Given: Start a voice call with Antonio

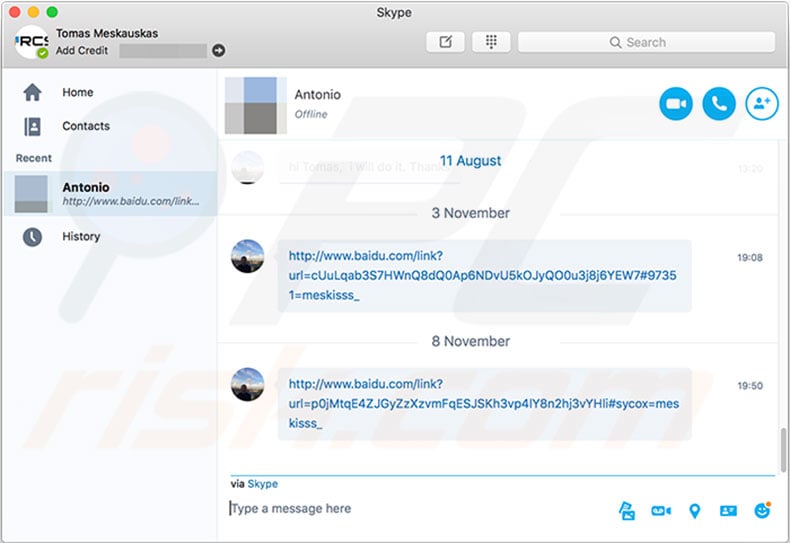Looking at the screenshot, I should click(718, 104).
